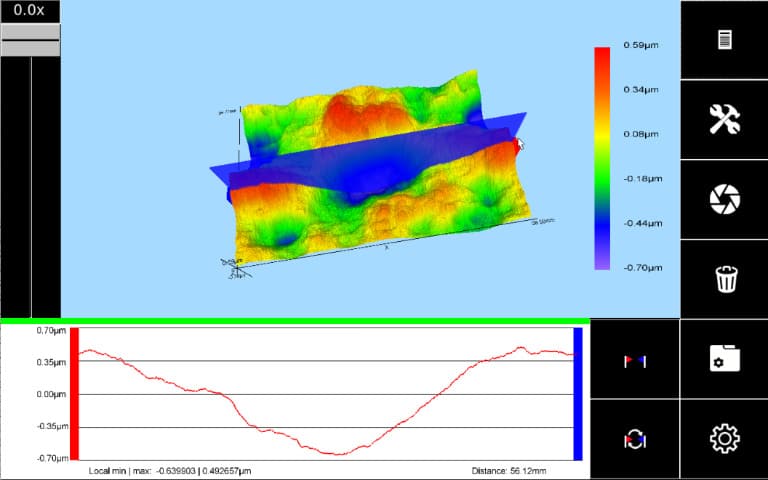Screen dimensions: 768x480
Task: Open the folder settings icon
Action: point(724,360)
